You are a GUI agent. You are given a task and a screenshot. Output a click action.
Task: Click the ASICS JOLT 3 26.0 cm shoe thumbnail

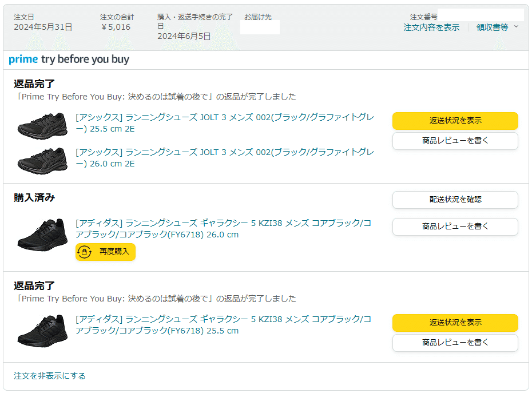[x=42, y=161]
